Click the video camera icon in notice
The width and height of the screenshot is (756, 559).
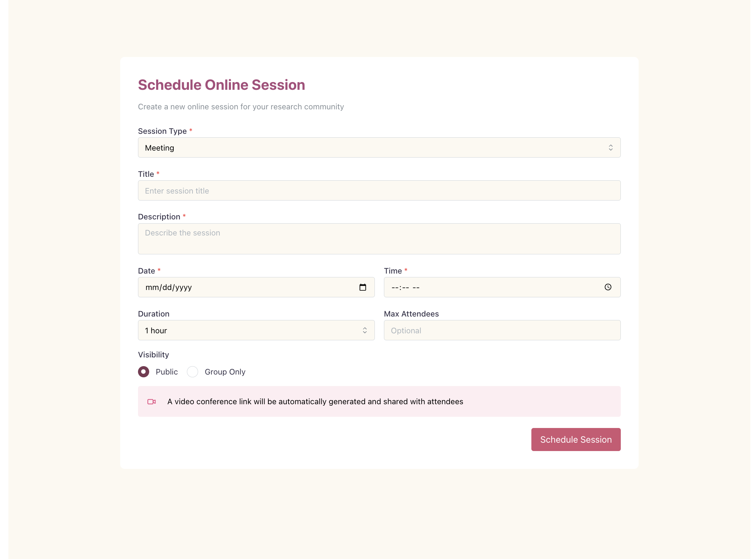click(152, 402)
